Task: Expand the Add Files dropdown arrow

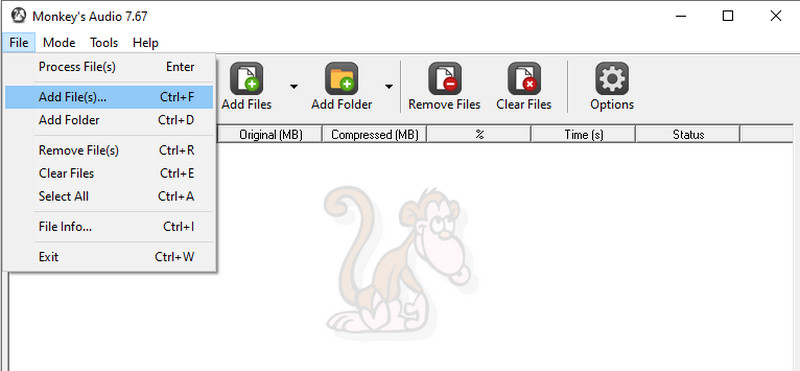Action: click(x=294, y=86)
